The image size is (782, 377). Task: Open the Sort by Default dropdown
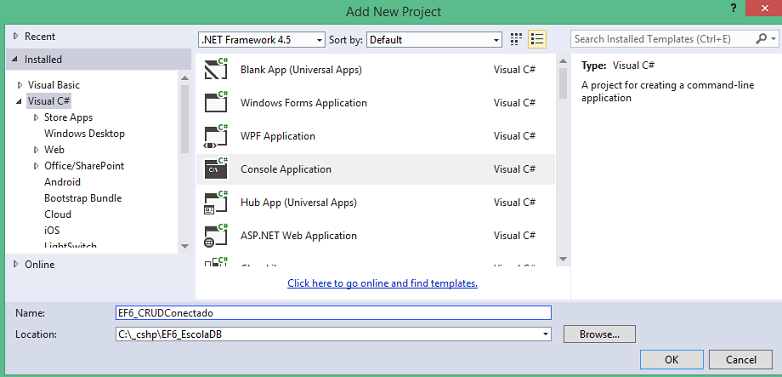[434, 40]
